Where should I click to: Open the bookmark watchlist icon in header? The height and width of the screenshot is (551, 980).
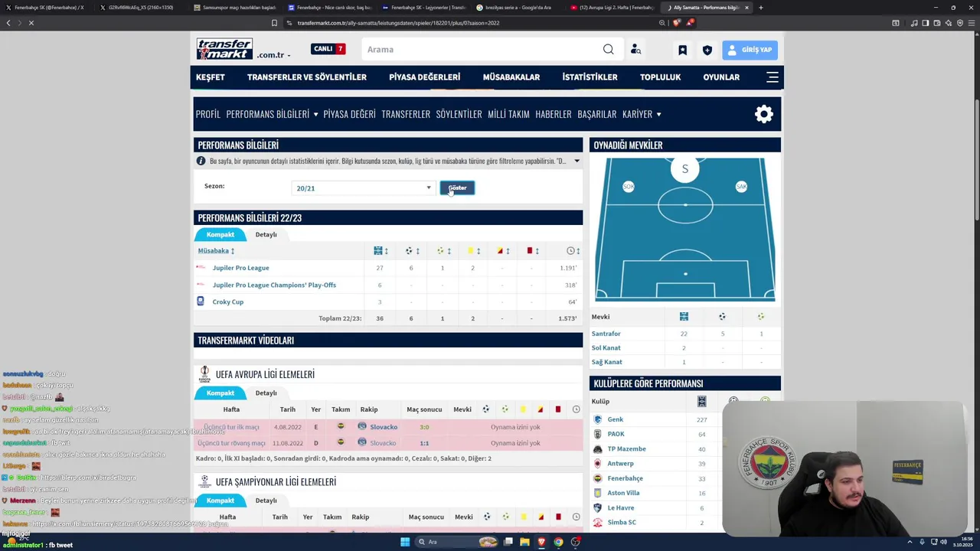tap(682, 50)
